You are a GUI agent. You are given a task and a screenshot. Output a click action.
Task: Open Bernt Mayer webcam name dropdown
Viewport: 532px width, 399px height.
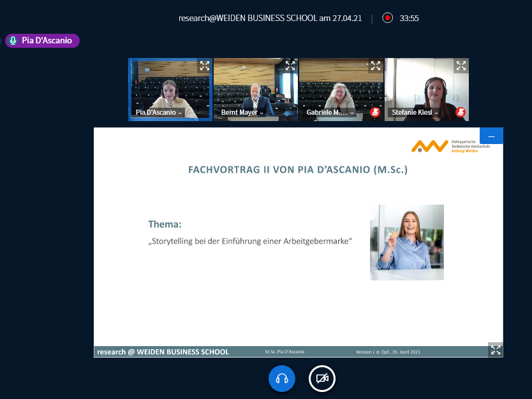242,112
